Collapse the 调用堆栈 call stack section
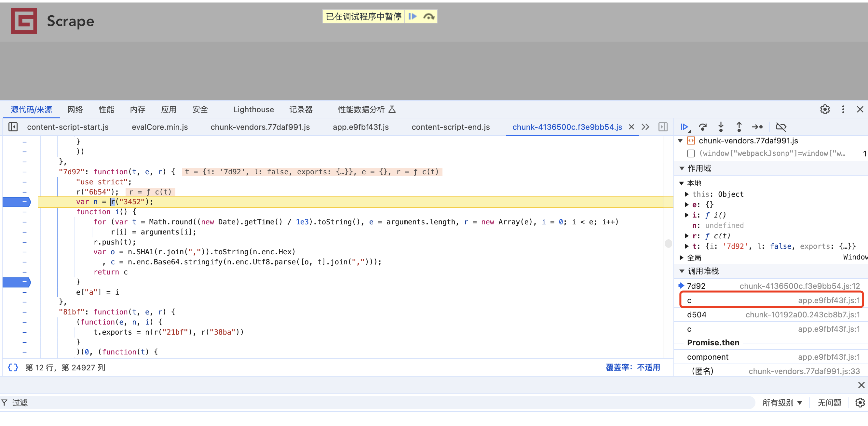 click(682, 272)
